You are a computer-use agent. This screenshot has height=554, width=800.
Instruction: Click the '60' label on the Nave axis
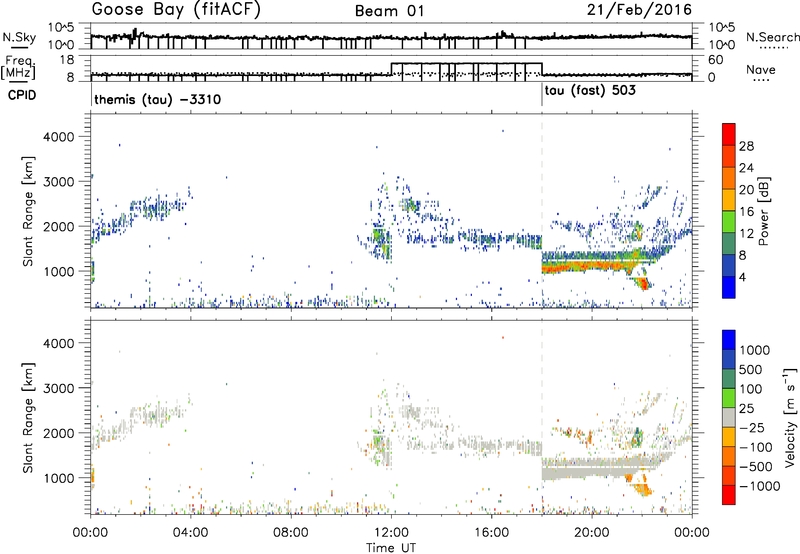(716, 60)
